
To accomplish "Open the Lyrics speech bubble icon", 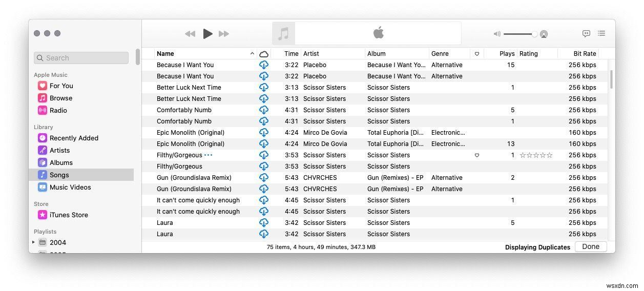I will pos(586,34).
